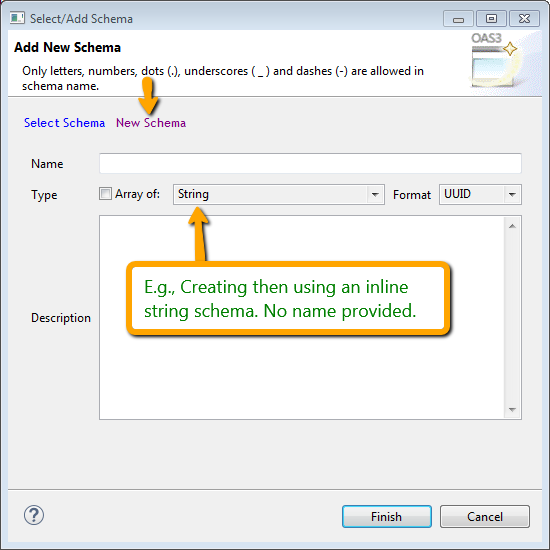This screenshot has width=550, height=550.
Task: Expand the type list arrow beside String
Action: tap(375, 194)
